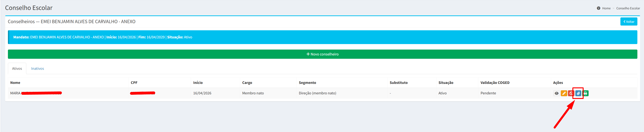Select the Ativos tab
This screenshot has width=644, height=132.
coord(17,69)
